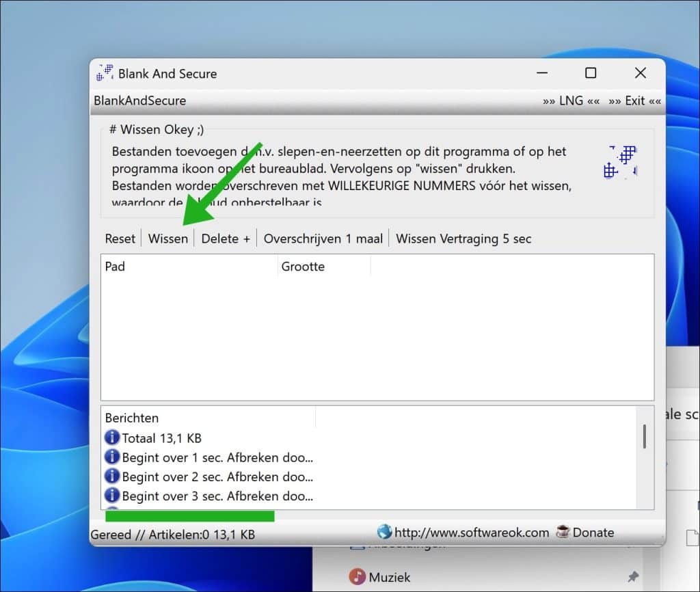The width and height of the screenshot is (700, 592).
Task: Sort the list by the Grootte column
Action: tap(324, 267)
